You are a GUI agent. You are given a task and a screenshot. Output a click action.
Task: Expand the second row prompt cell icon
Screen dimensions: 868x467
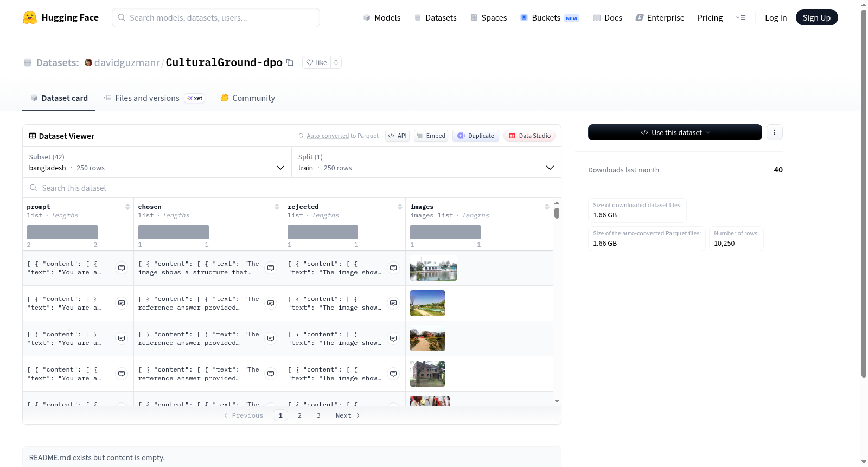[122, 303]
